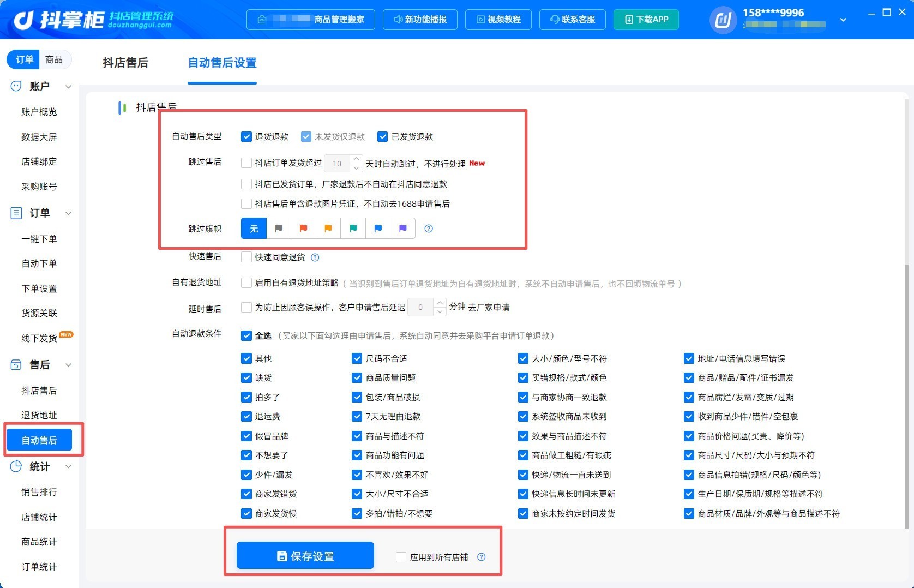
Task: Open the account dropdown arrow
Action: click(843, 20)
